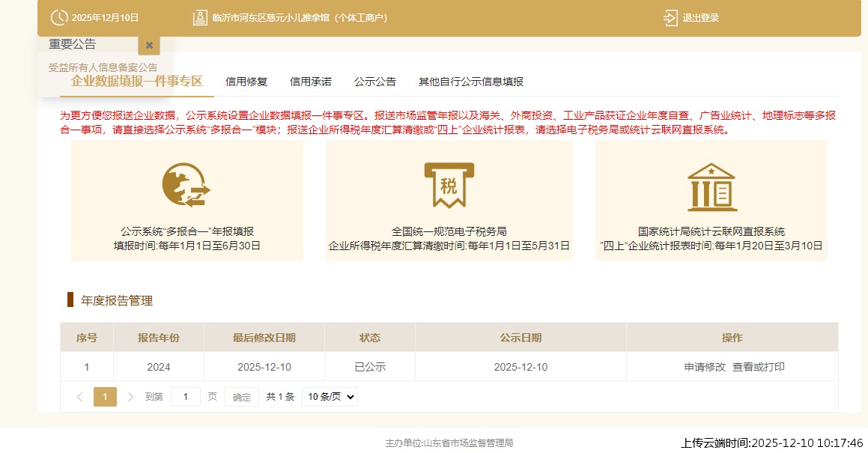
Task: Click the building icon next to the company name
Action: (x=200, y=16)
